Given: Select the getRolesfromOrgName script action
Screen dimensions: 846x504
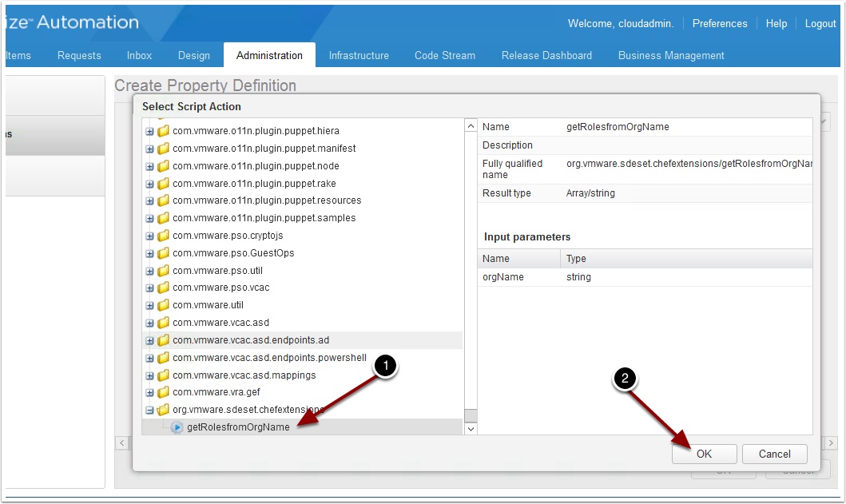Looking at the screenshot, I should point(238,427).
